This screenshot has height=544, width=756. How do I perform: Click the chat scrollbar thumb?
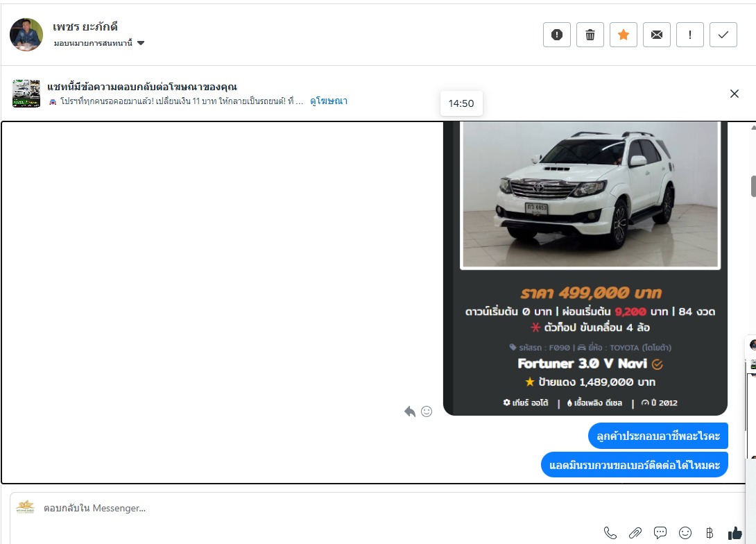pos(753,186)
